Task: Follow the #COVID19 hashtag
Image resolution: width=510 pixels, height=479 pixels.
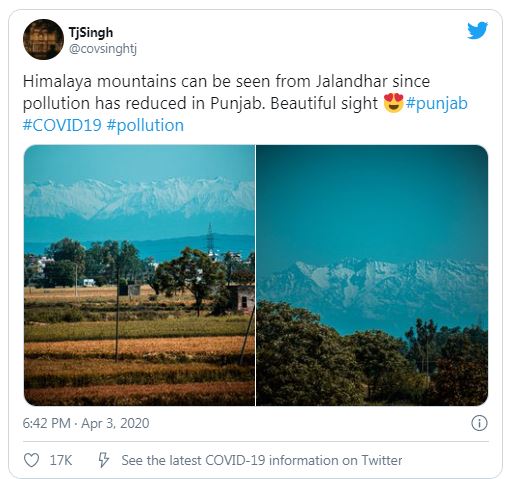Action: (62, 125)
